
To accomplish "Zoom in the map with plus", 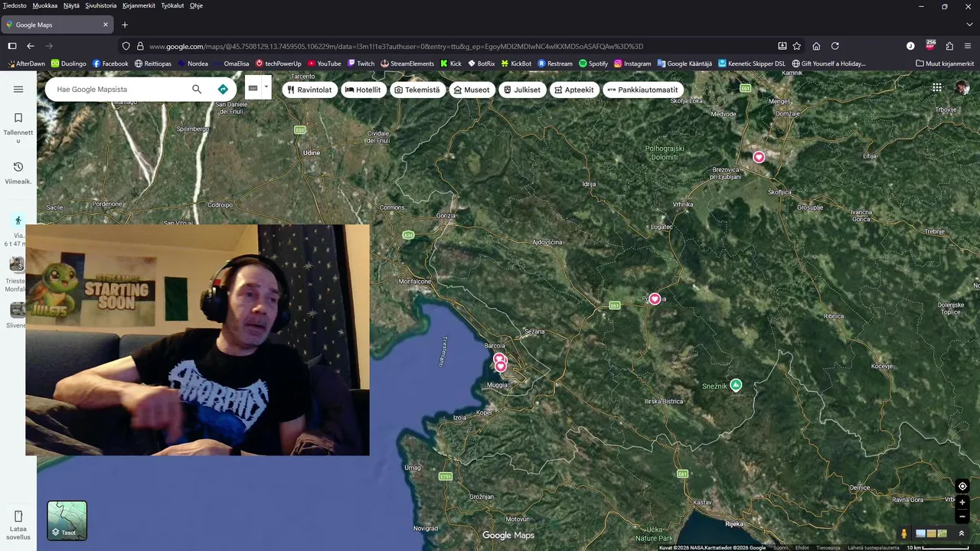I will [962, 503].
